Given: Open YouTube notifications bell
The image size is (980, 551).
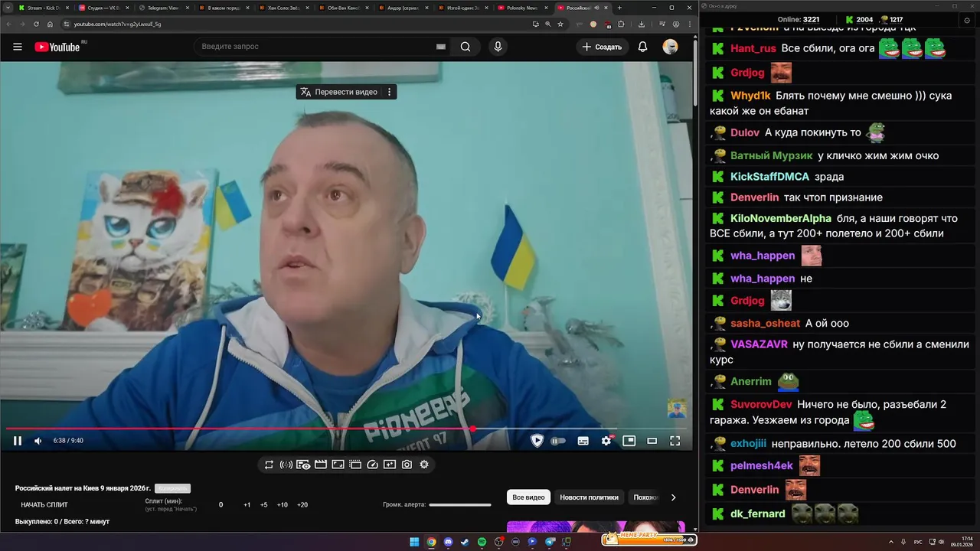Looking at the screenshot, I should coord(642,47).
